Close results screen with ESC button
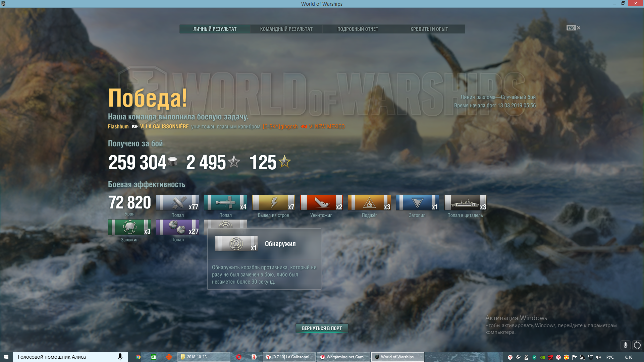Screen dimensions: 644x362 coord(574,28)
